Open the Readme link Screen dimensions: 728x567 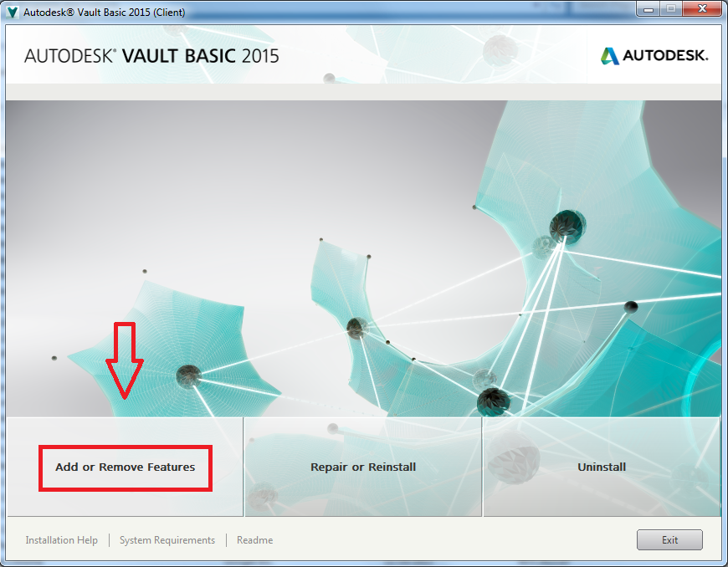(255, 540)
